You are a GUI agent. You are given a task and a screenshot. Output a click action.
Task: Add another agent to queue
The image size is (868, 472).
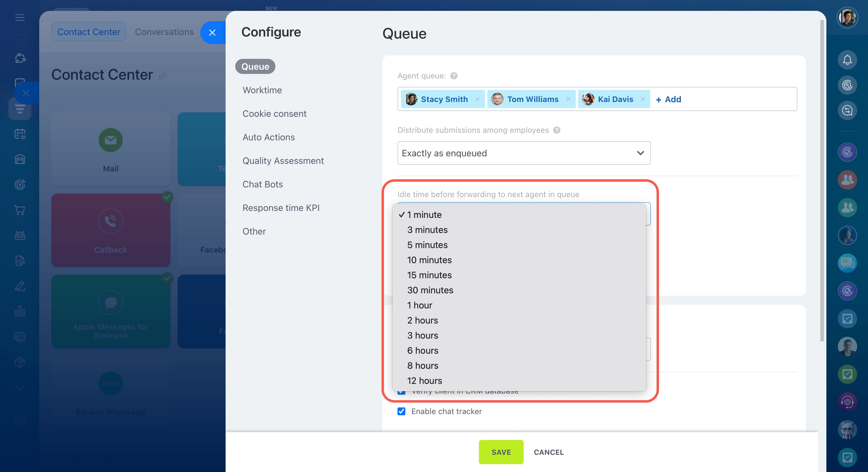click(669, 99)
